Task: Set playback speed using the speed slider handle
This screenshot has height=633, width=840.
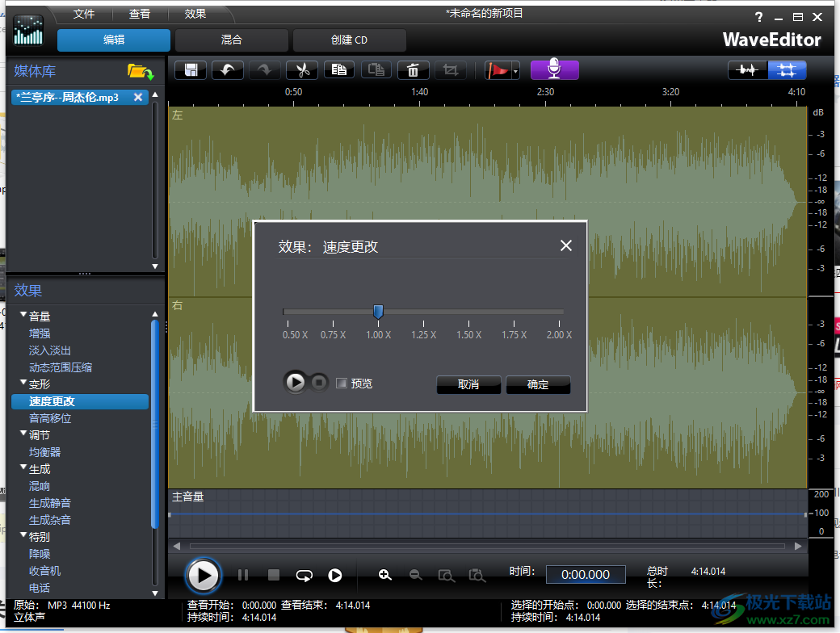Action: (x=378, y=312)
